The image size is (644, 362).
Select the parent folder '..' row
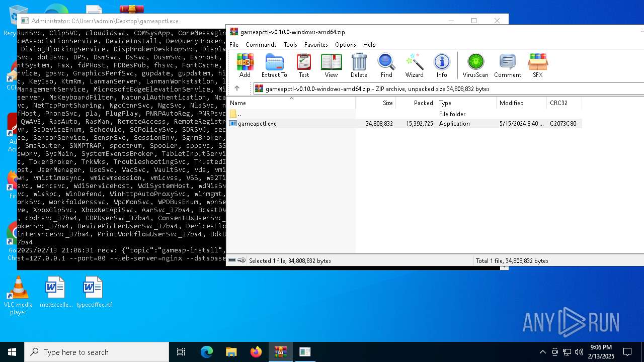coord(405,114)
